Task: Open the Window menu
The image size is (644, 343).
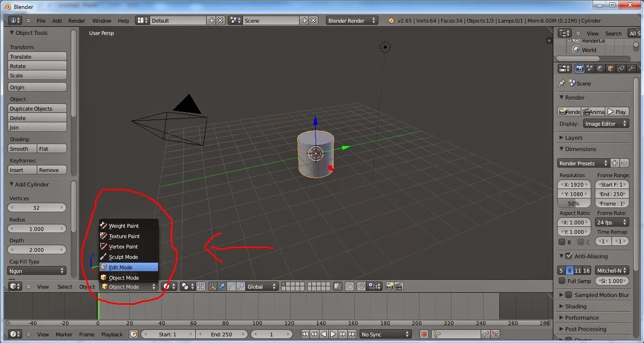Action: click(101, 20)
